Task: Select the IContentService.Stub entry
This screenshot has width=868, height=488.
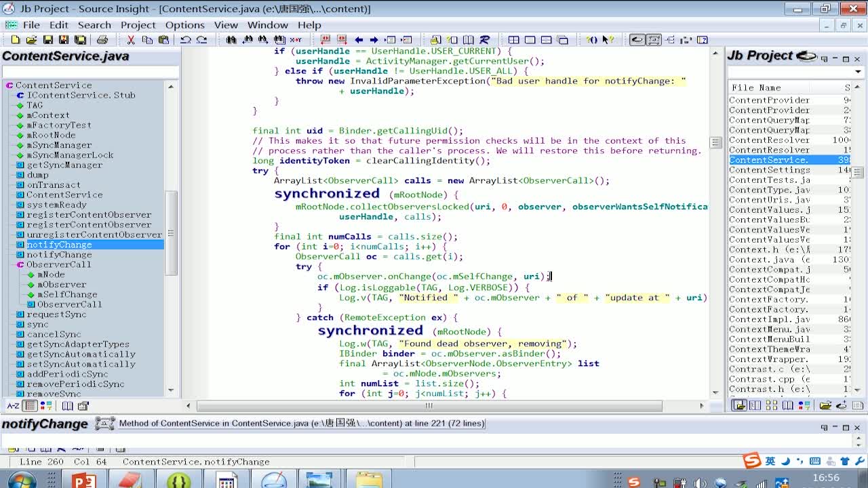Action: tap(81, 95)
